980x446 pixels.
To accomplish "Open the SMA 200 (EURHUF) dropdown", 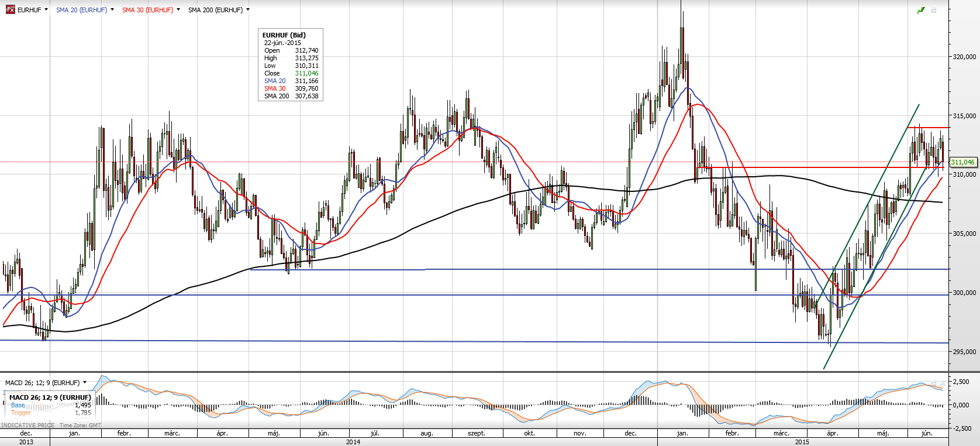I will 248,10.
